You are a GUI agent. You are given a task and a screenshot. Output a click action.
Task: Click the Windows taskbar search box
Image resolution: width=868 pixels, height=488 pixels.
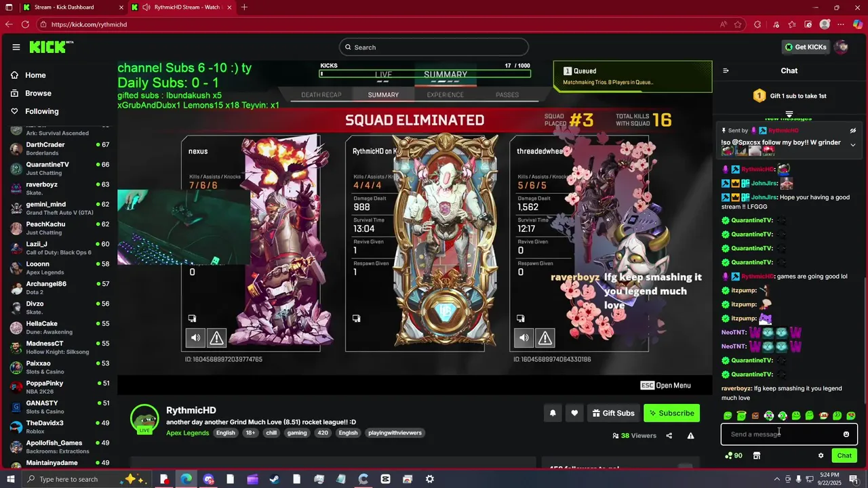(88, 479)
